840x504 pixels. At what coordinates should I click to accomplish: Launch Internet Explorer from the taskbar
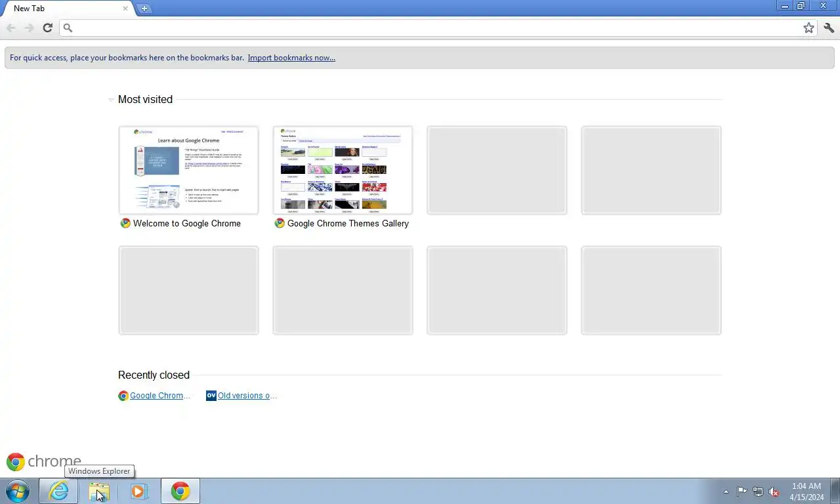(x=58, y=491)
